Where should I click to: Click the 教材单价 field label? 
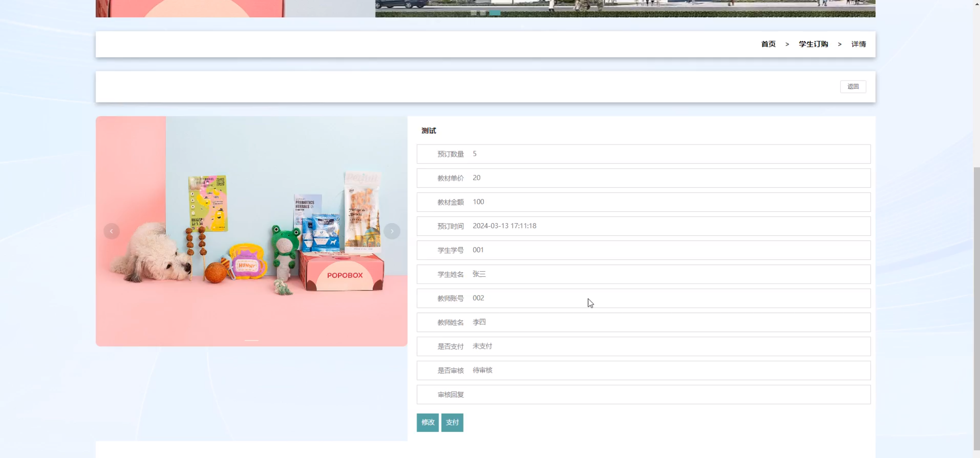coord(451,178)
